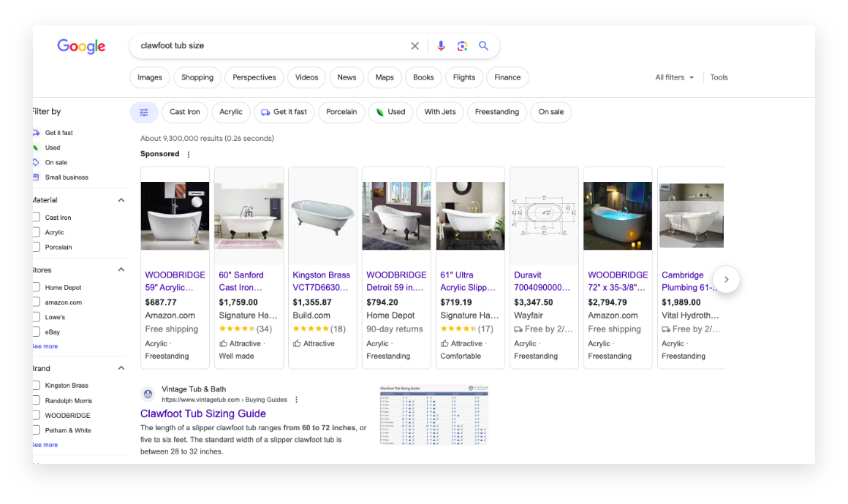Select the Lowe's store checkbox
The image size is (848, 504).
[x=37, y=317]
